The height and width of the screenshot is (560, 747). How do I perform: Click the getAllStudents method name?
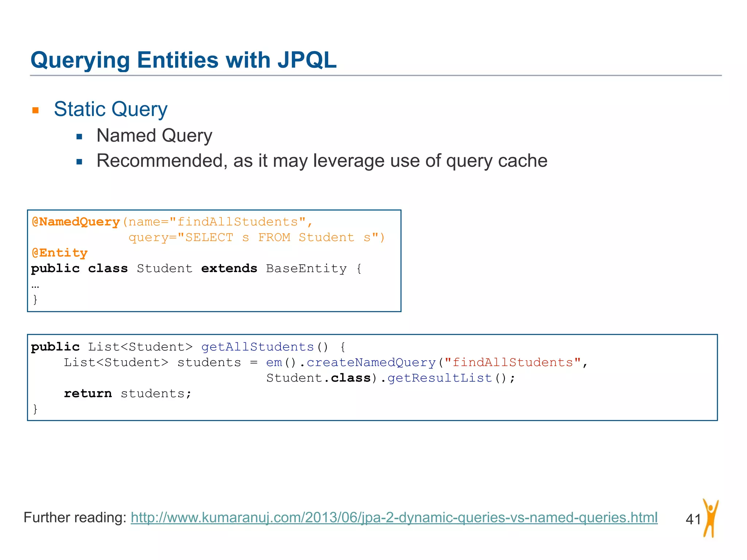point(258,347)
